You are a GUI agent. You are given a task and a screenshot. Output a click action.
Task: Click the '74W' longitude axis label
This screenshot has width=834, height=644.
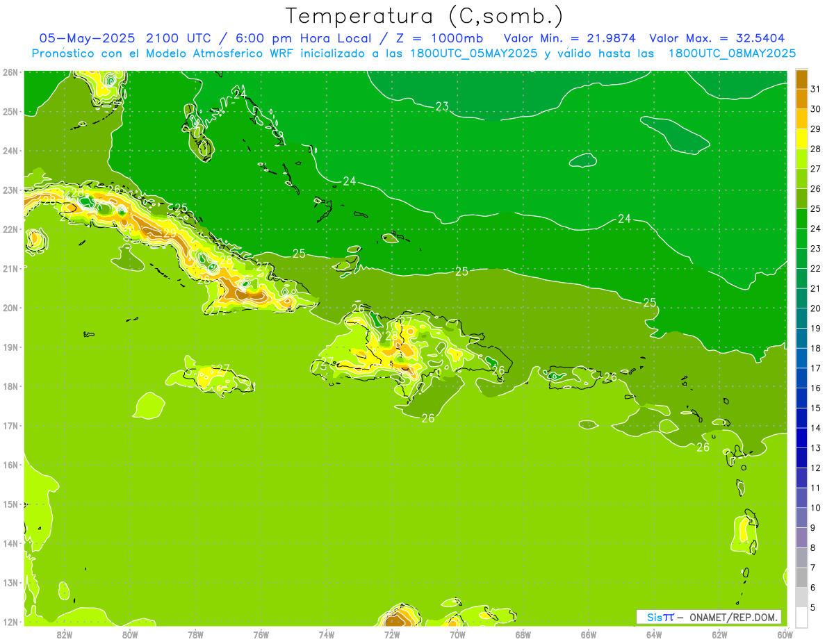(x=327, y=634)
